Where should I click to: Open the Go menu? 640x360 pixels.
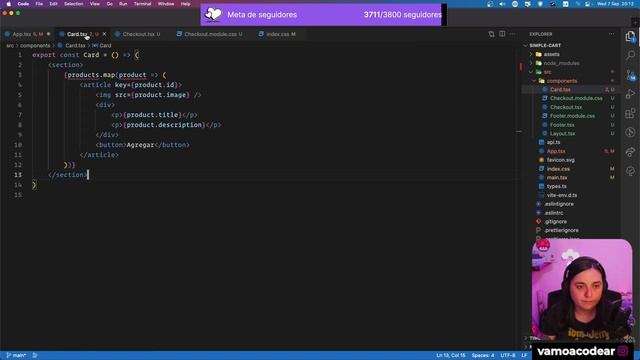(x=109, y=4)
